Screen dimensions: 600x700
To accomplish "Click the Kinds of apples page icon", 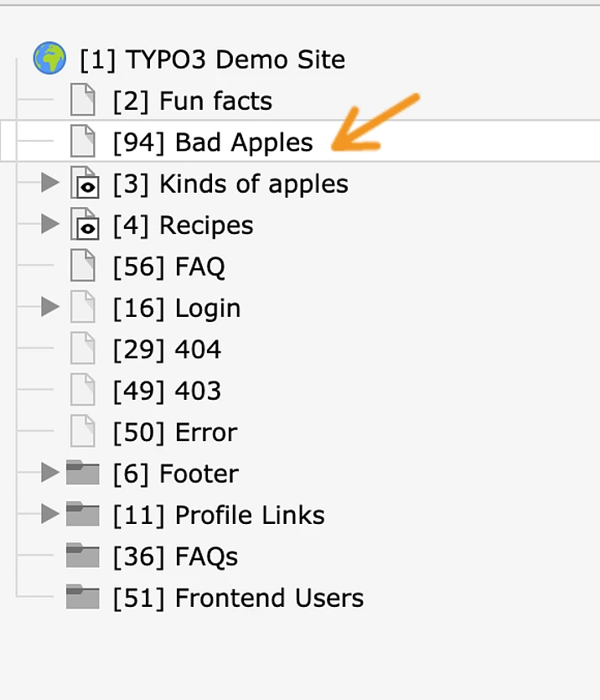I will pos(84,184).
